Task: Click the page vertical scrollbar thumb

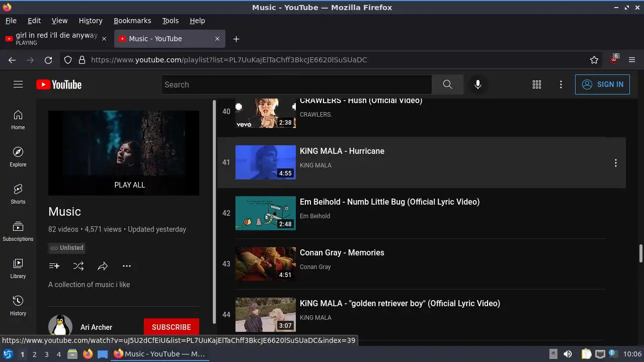Action: tap(640, 253)
